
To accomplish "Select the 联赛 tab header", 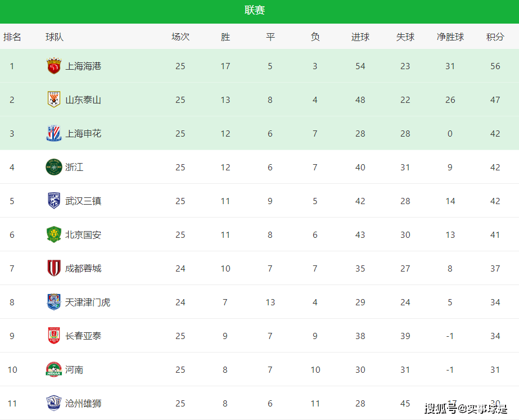I will click(x=255, y=10).
